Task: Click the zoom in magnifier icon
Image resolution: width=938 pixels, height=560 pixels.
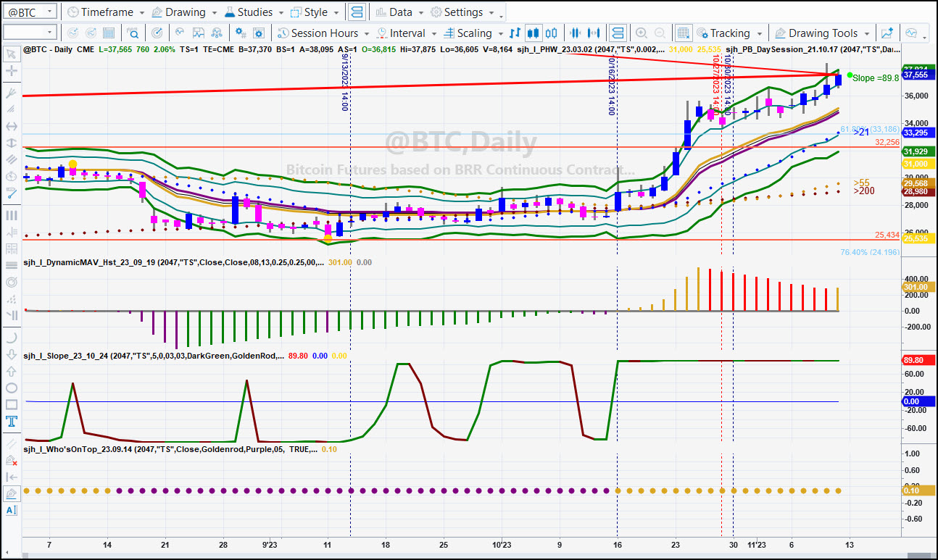Action: 642,33
